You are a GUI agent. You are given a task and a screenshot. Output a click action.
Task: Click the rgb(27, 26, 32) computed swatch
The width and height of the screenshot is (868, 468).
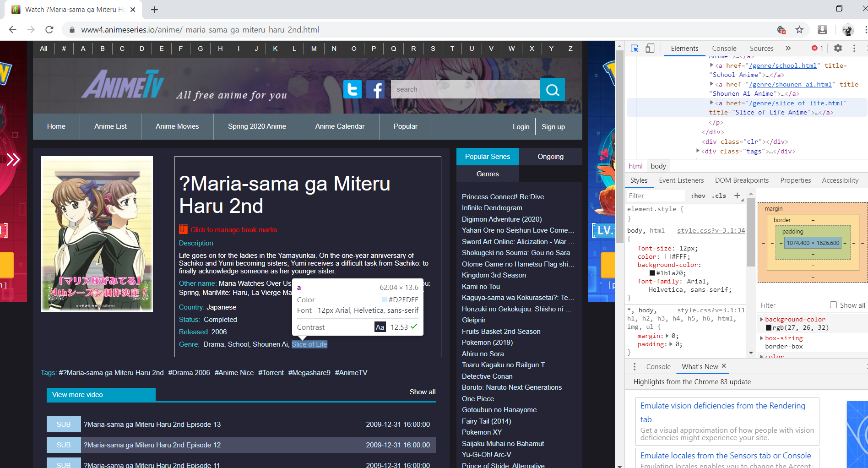(769, 328)
